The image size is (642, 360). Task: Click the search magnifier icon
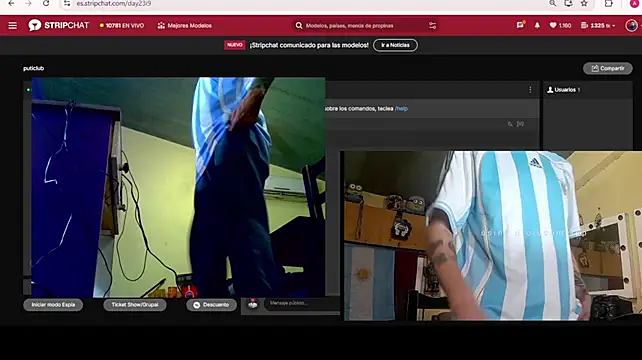pyautogui.click(x=299, y=26)
